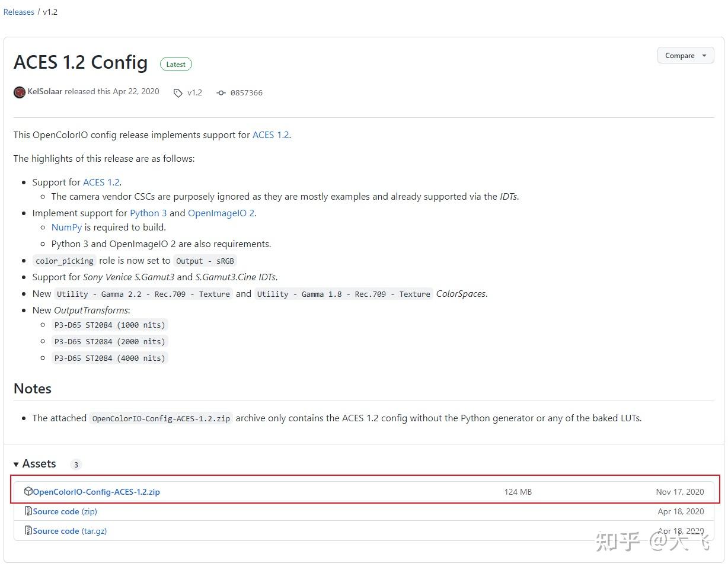
Task: Click the file icon for Source code (tar.gz)
Action: coord(28,530)
